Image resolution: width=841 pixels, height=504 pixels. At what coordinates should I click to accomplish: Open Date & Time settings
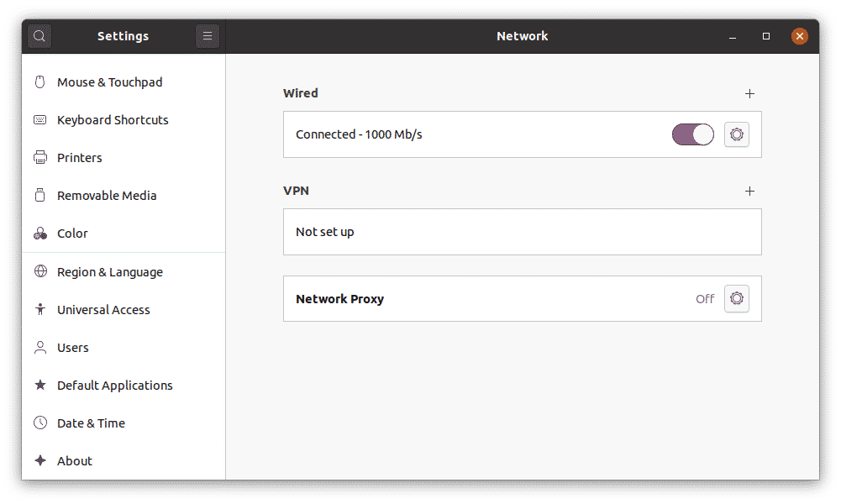[91, 423]
